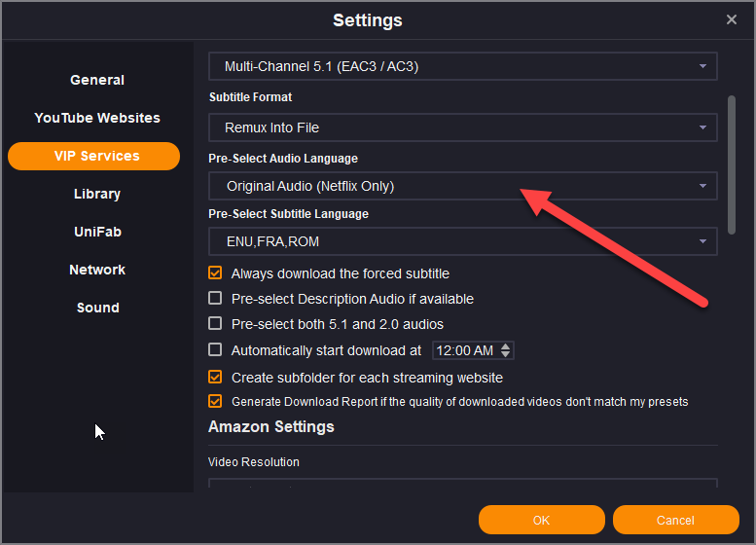Viewport: 756px width, 545px height.
Task: Open the General settings section
Action: (97, 80)
